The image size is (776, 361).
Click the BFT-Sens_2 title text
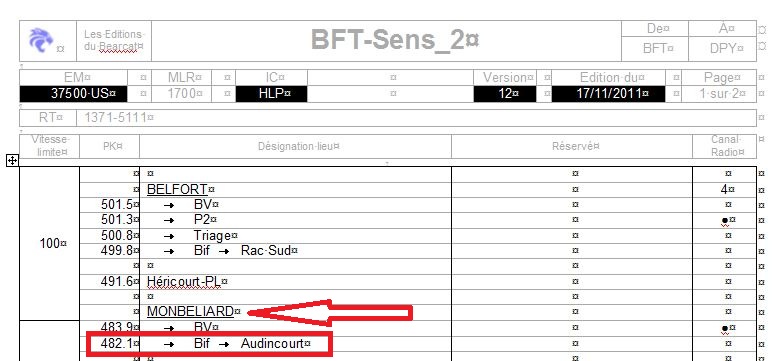[390, 40]
